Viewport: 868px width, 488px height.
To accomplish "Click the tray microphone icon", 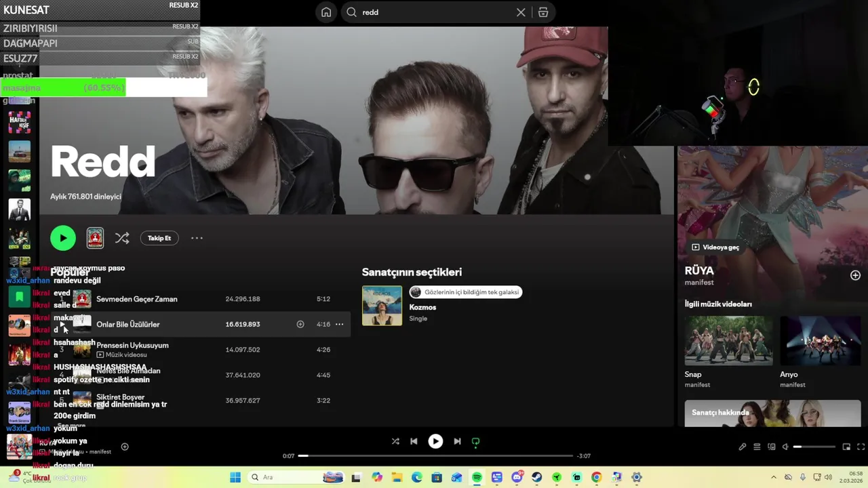I will [803, 477].
